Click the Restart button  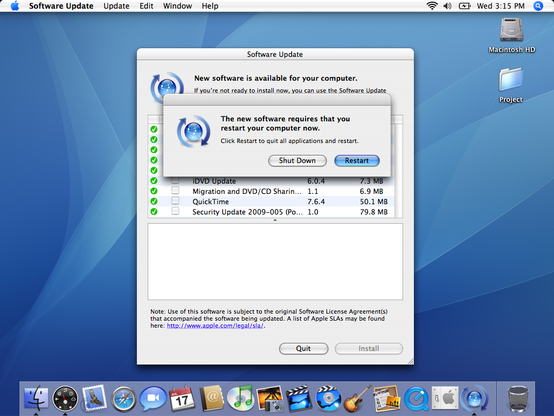357,160
